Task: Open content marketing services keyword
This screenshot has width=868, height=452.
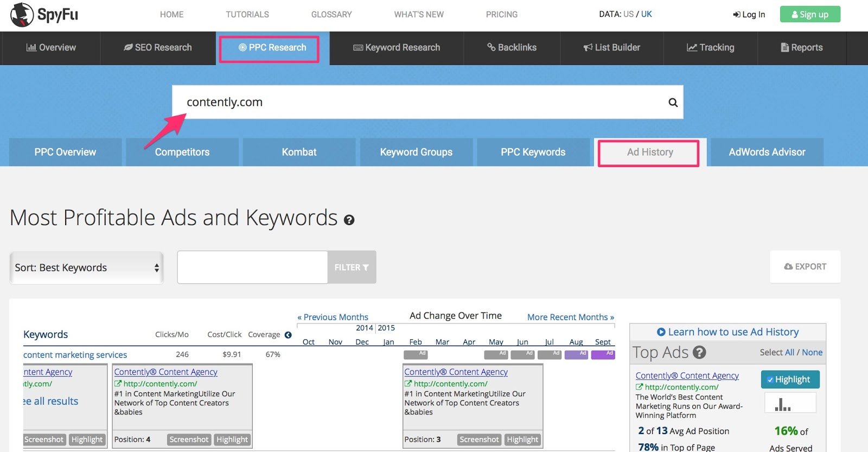Action: (75, 355)
